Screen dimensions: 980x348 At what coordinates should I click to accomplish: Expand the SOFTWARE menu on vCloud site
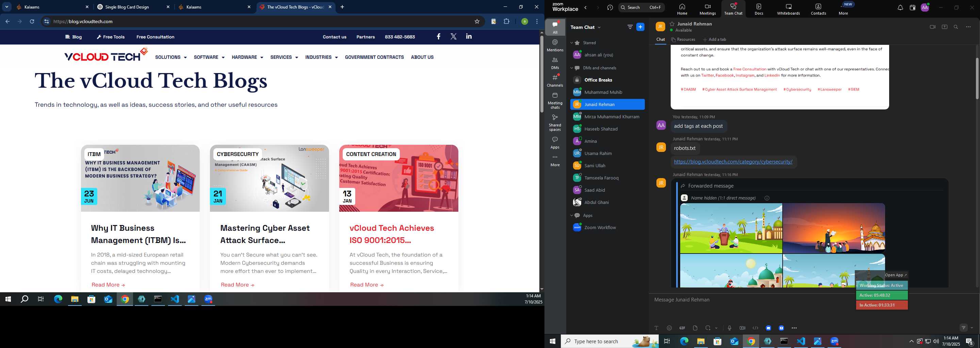click(x=209, y=57)
